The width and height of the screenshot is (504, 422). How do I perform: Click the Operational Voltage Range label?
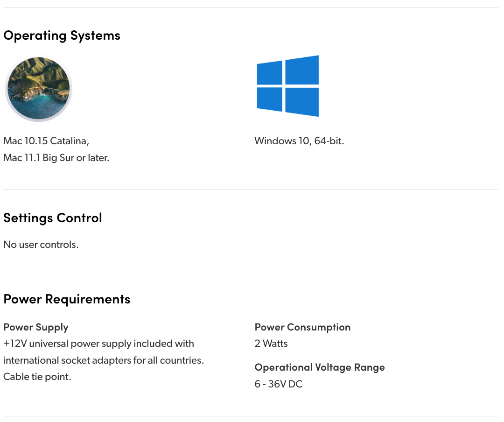click(320, 367)
